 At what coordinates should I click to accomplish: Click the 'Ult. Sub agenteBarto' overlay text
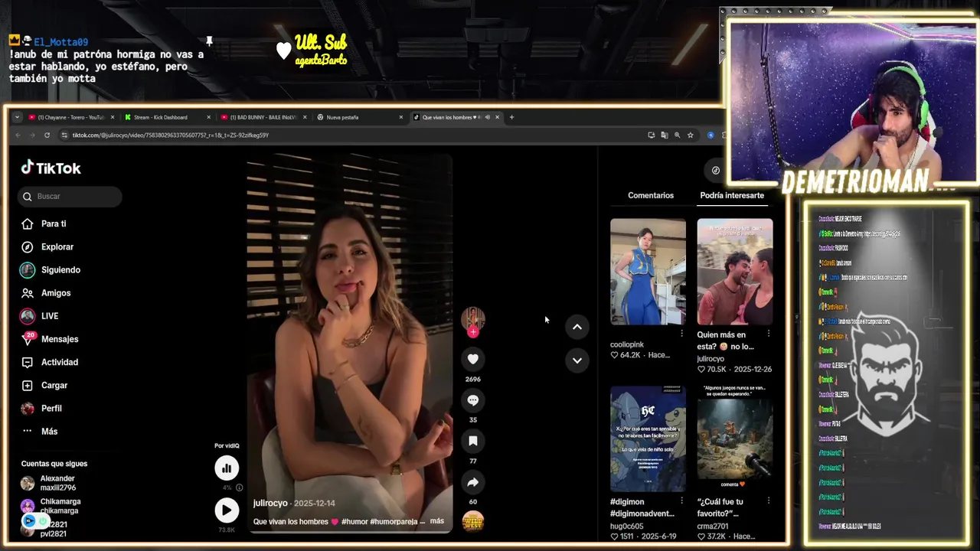[320, 51]
